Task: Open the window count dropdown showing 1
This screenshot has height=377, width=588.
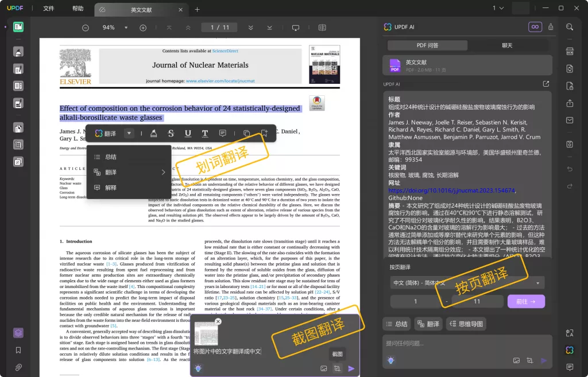Action: [498, 8]
